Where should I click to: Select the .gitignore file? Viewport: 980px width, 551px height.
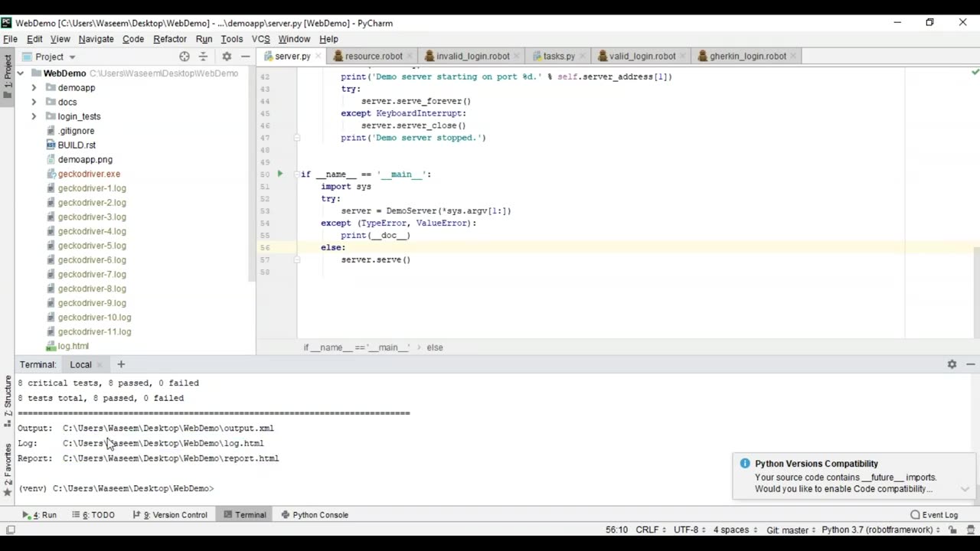[x=76, y=131]
